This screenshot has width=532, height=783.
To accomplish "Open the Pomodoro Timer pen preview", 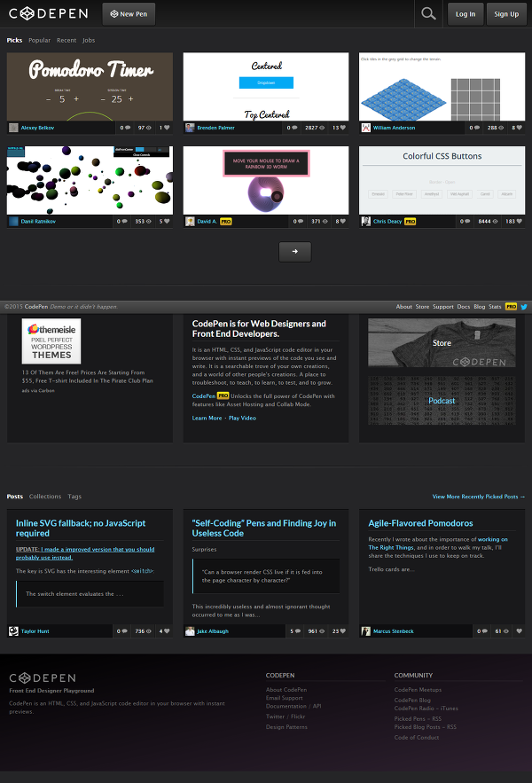I will click(x=90, y=86).
